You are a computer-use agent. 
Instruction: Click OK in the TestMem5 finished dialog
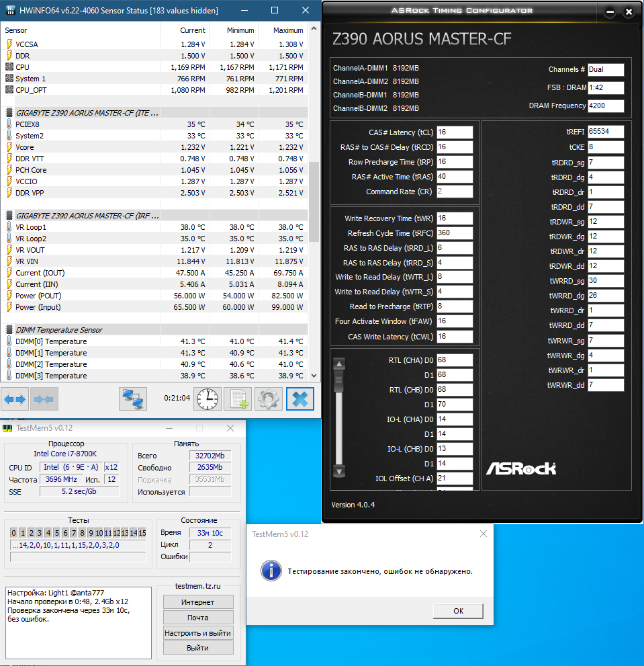click(x=458, y=611)
